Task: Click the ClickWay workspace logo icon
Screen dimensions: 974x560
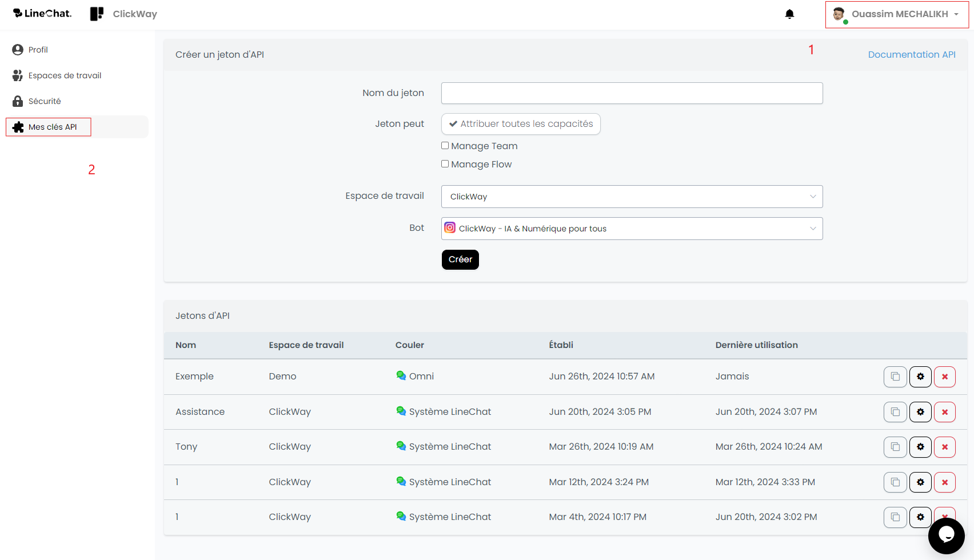Action: [97, 14]
